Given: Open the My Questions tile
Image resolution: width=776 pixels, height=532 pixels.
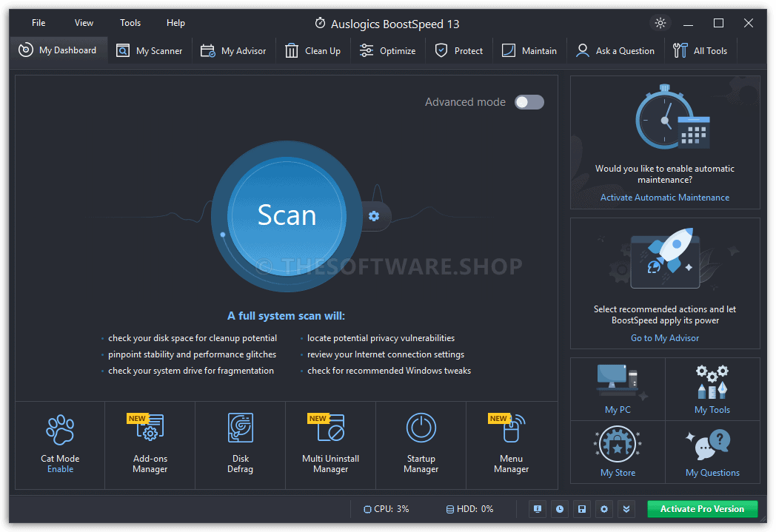Looking at the screenshot, I should [x=712, y=452].
